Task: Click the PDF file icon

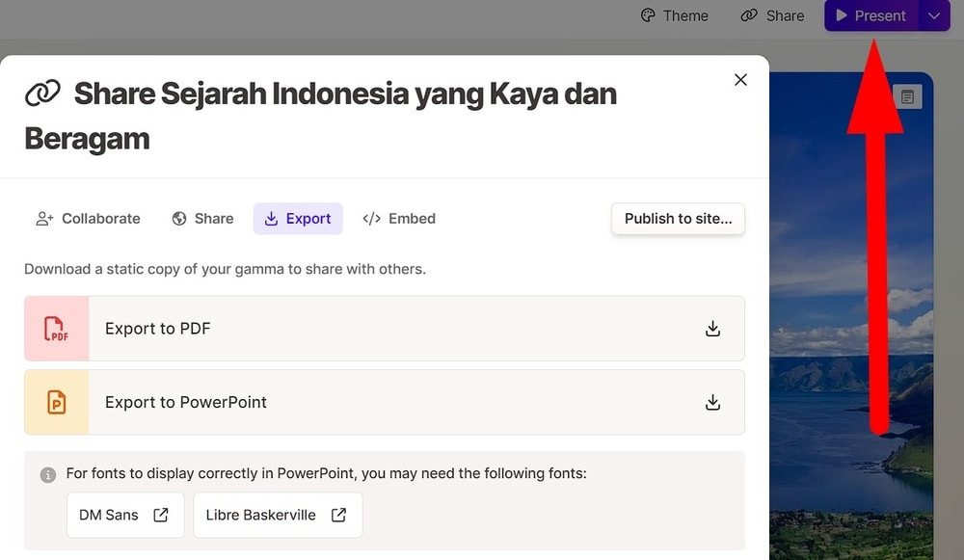Action: coord(57,329)
